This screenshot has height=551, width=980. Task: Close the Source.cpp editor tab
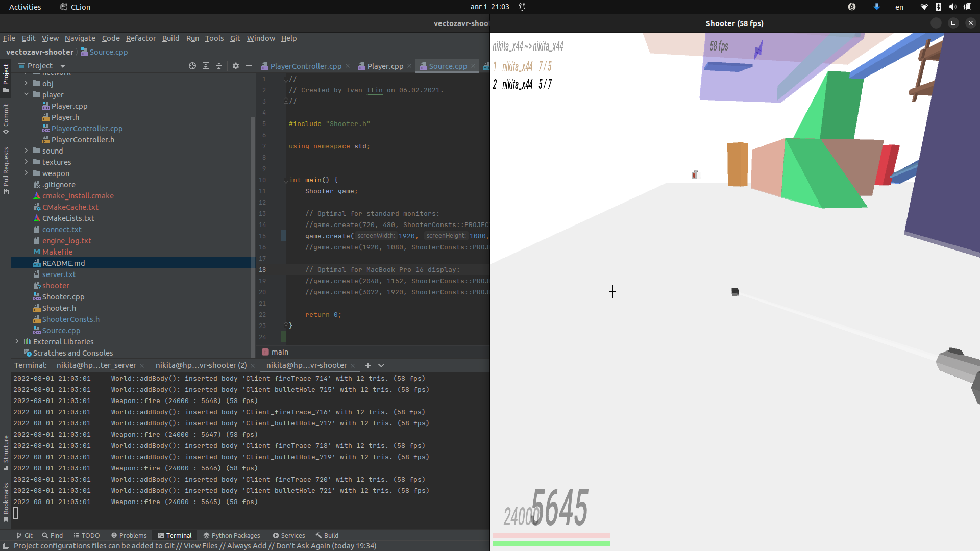click(473, 66)
